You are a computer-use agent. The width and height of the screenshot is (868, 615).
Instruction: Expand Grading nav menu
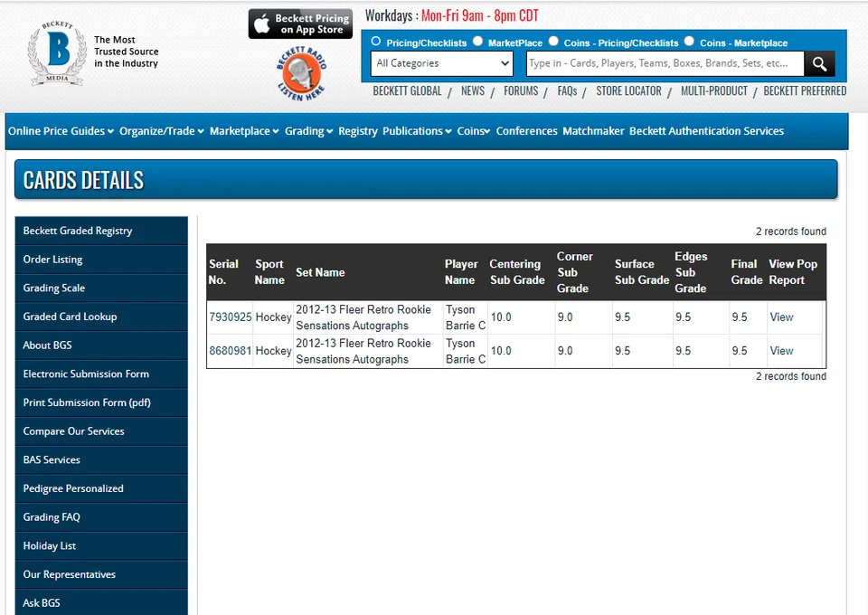pos(309,131)
